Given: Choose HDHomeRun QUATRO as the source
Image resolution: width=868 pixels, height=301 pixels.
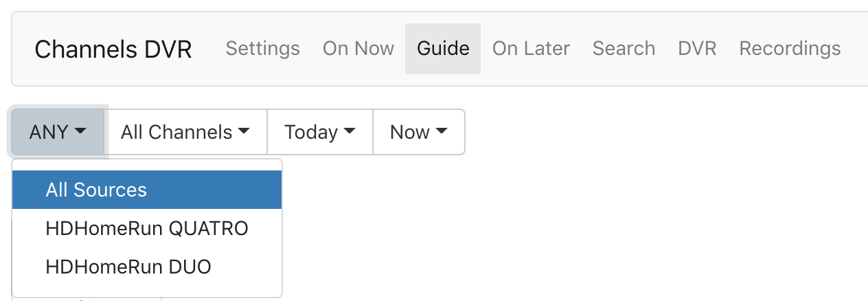Looking at the screenshot, I should click(x=147, y=228).
